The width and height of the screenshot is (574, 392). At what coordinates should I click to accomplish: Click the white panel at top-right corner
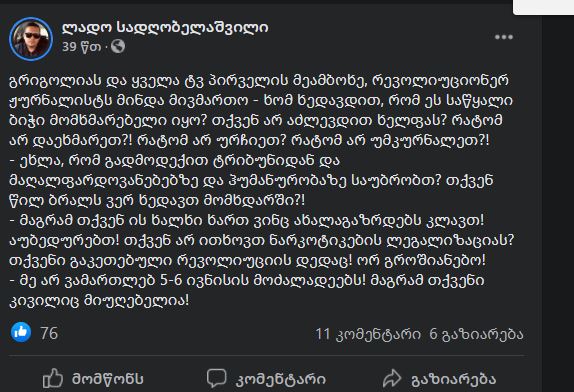(544, 7)
